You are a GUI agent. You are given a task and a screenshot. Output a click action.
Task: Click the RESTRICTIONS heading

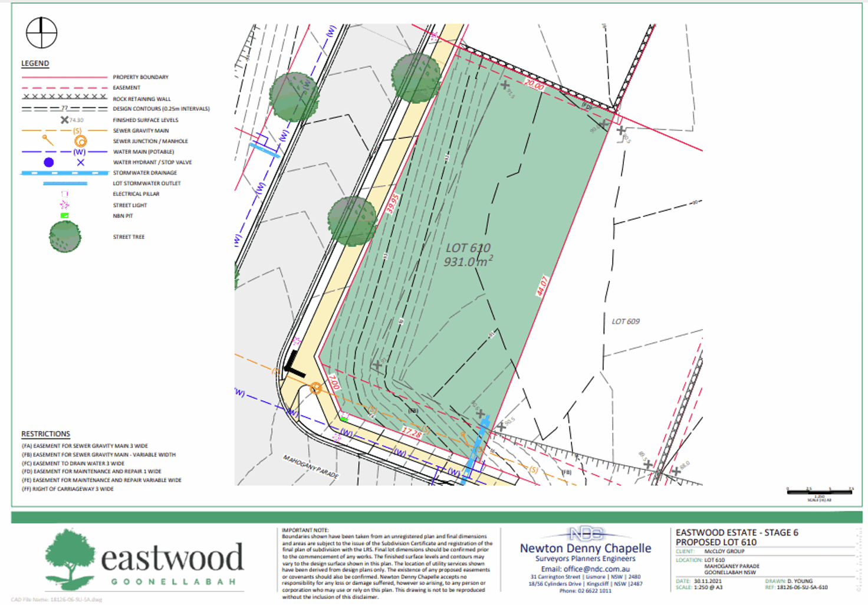pos(46,434)
